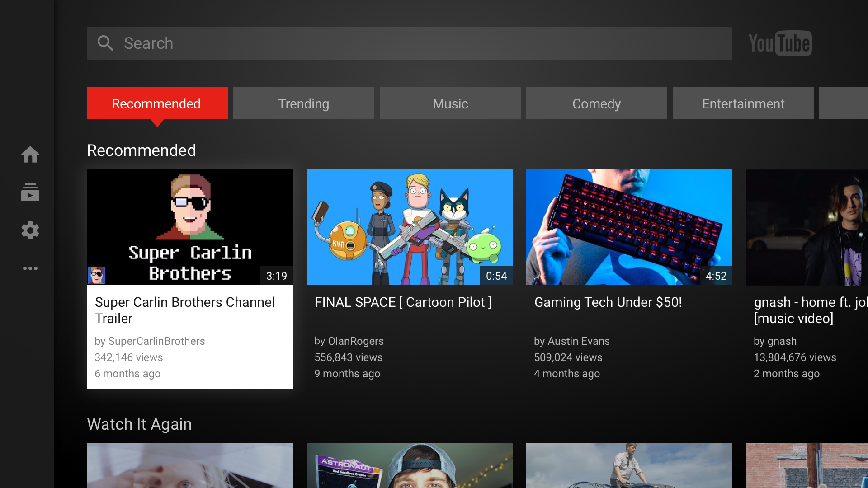Click the FINAL SPACE Cartoon Pilot thumbnail
Image resolution: width=868 pixels, height=488 pixels.
[x=410, y=227]
